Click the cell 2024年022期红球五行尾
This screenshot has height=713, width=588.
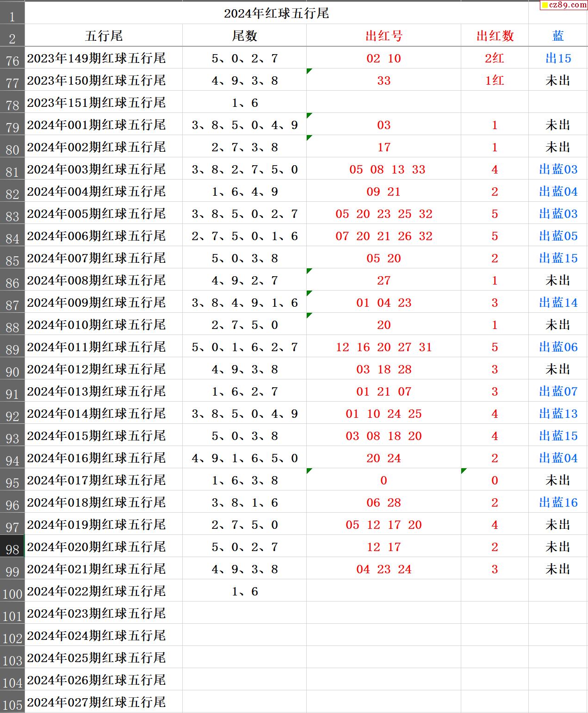[x=103, y=591]
